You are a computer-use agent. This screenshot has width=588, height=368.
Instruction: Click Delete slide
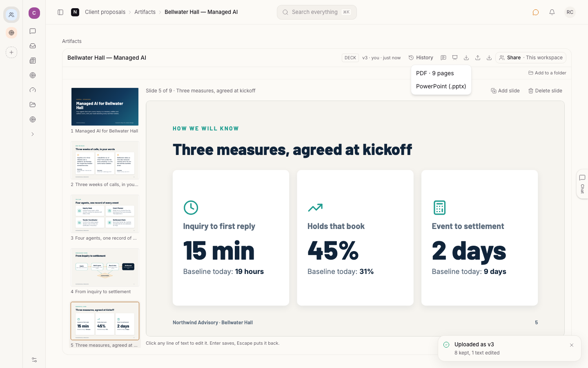pos(545,91)
